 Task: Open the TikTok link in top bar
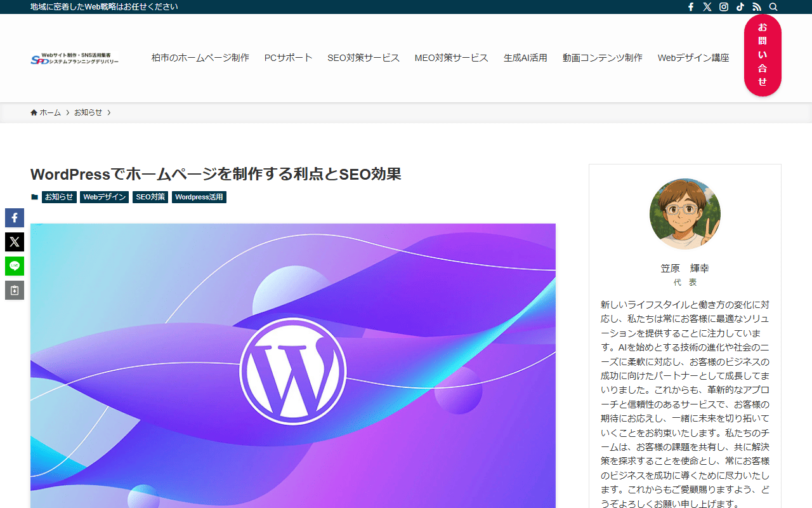click(x=740, y=7)
